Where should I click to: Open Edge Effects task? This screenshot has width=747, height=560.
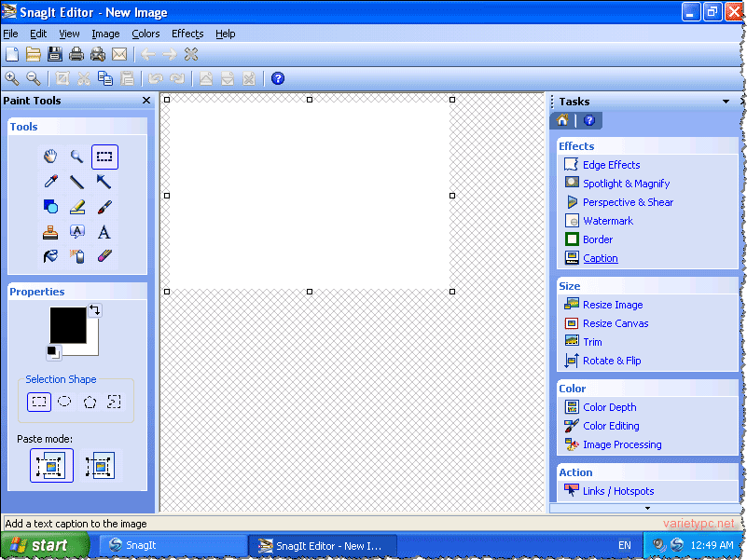[602, 165]
